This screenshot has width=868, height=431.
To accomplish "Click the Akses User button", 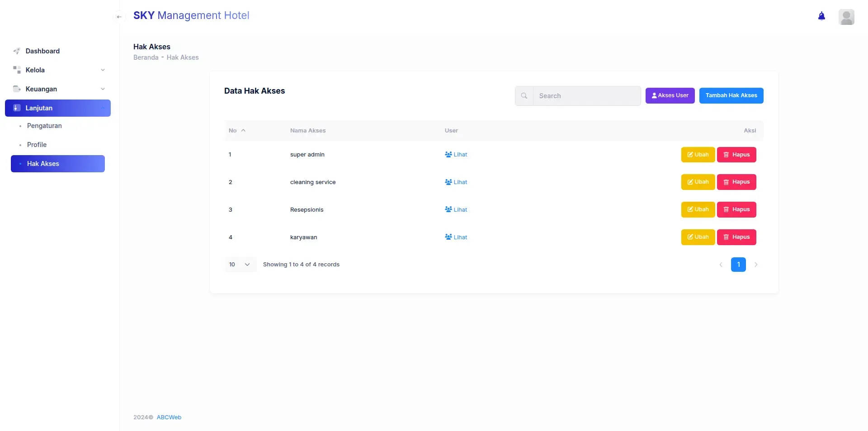I will pos(670,95).
